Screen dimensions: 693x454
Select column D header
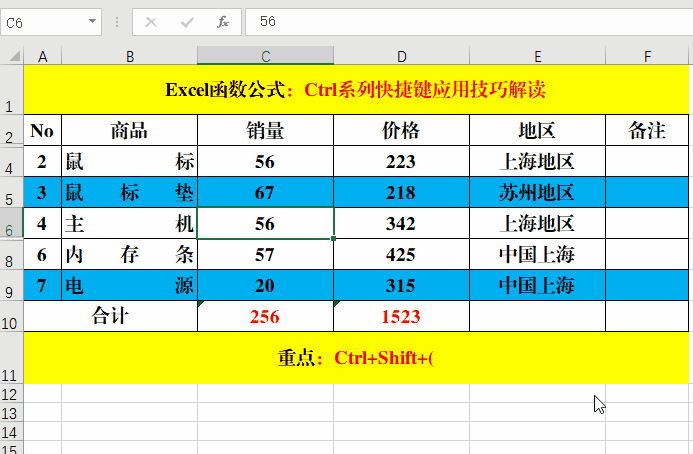(401, 56)
